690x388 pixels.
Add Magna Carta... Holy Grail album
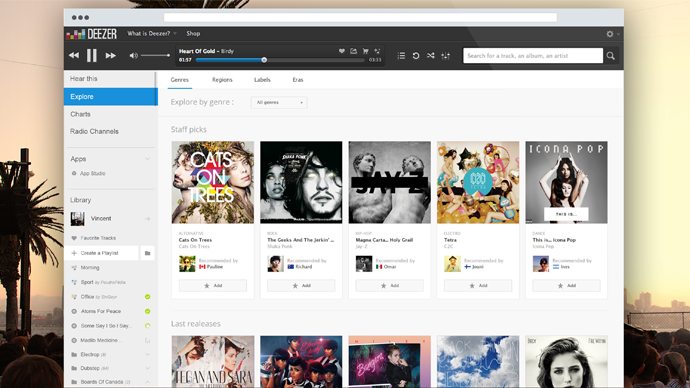click(389, 286)
